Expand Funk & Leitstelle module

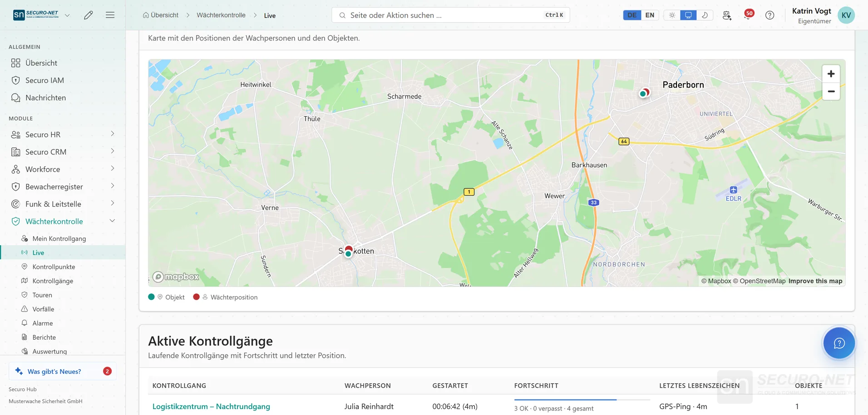click(63, 204)
